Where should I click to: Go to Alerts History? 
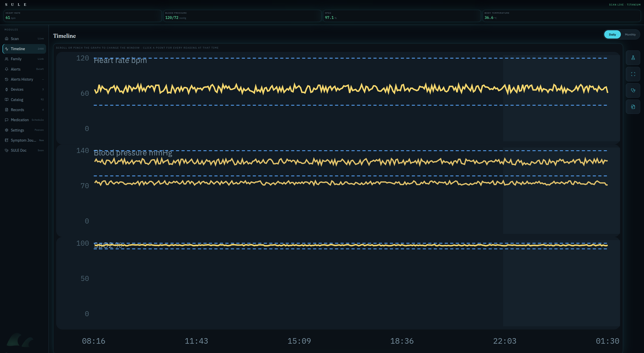click(x=24, y=79)
